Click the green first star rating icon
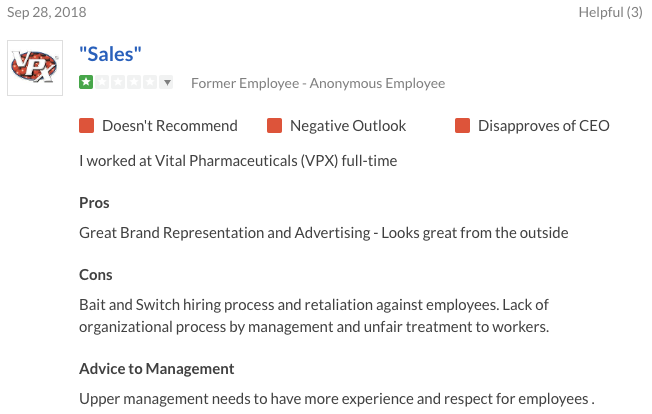Screen dimensions: 652x414 (x=86, y=82)
